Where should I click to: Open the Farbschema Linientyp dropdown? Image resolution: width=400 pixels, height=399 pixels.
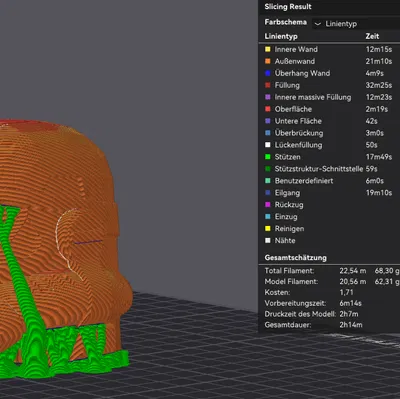356,24
